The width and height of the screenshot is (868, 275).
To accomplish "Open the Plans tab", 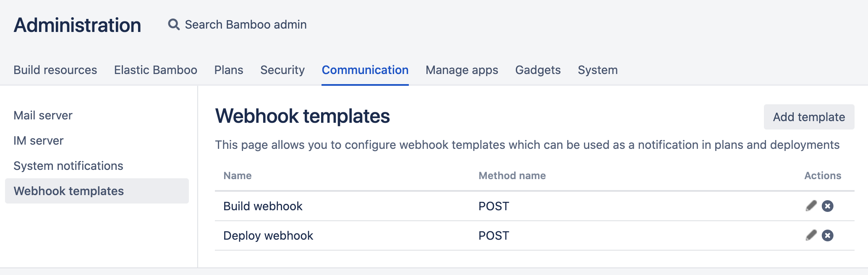I will click(229, 70).
